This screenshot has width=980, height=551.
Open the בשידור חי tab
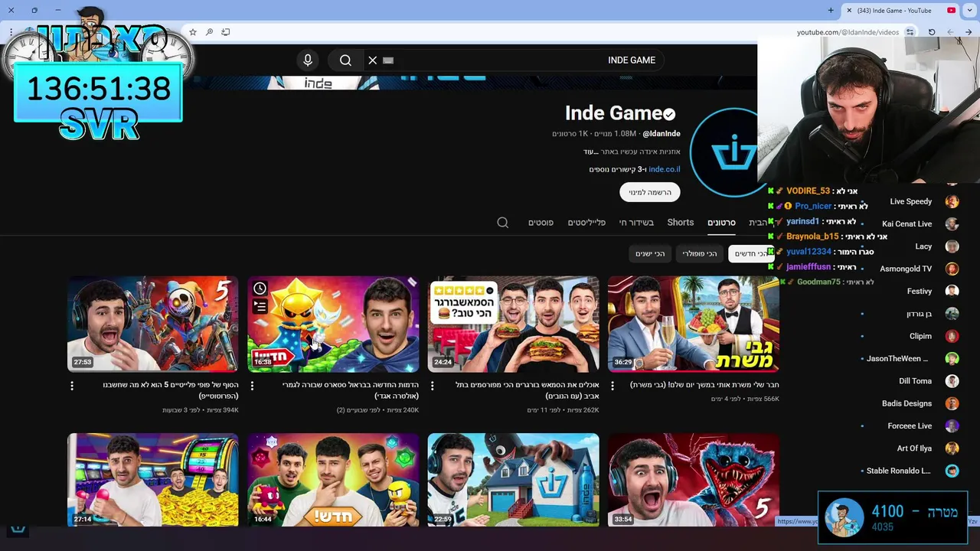[636, 223]
